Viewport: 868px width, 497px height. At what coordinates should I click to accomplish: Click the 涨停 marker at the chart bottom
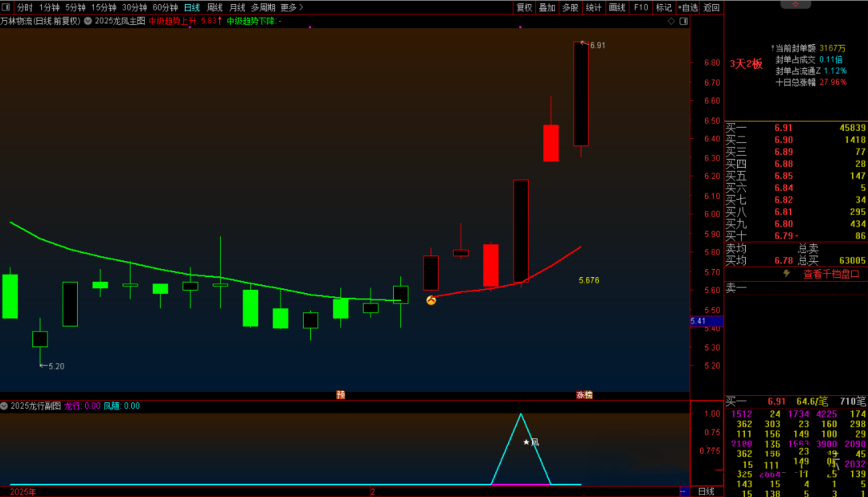coord(583,394)
